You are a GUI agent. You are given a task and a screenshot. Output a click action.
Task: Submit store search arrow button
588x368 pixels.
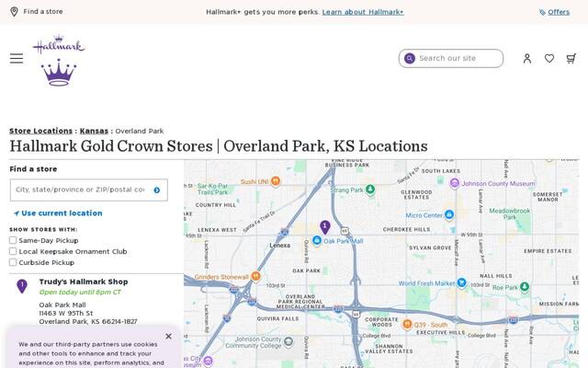click(157, 190)
